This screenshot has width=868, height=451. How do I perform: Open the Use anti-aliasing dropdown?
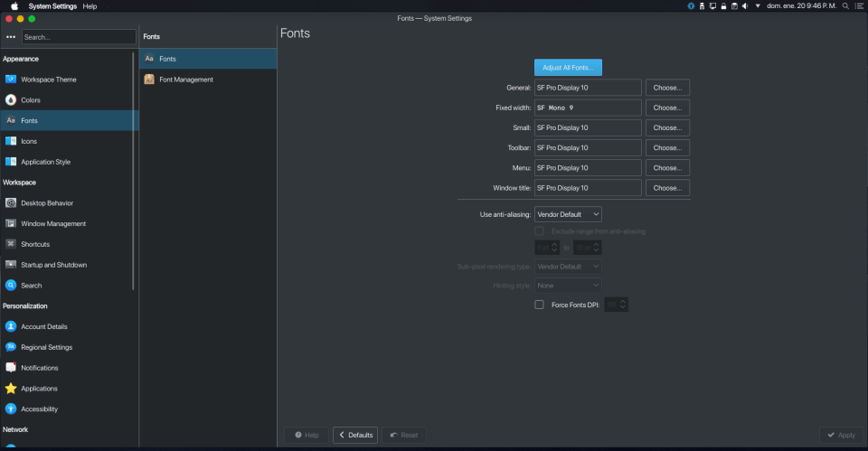[x=568, y=214]
